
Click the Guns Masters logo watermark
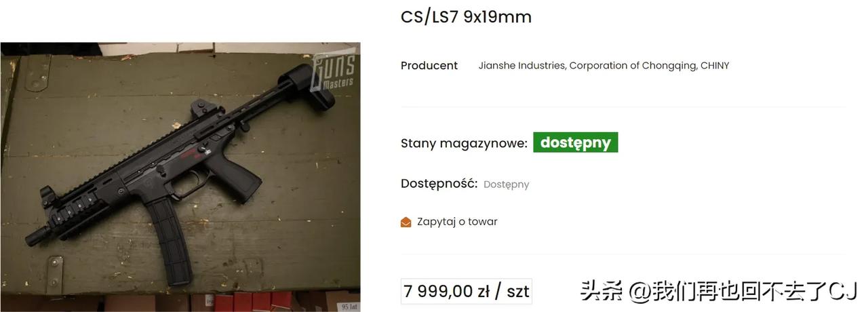(333, 73)
